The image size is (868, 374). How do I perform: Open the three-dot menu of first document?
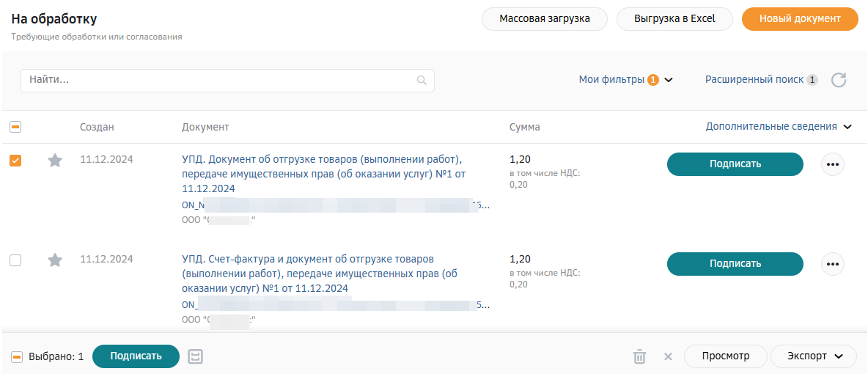pos(833,164)
